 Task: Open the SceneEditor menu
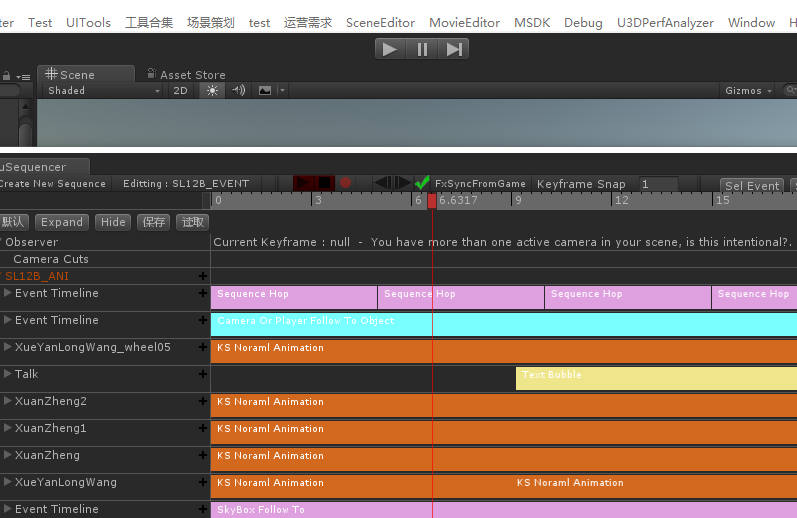[380, 22]
